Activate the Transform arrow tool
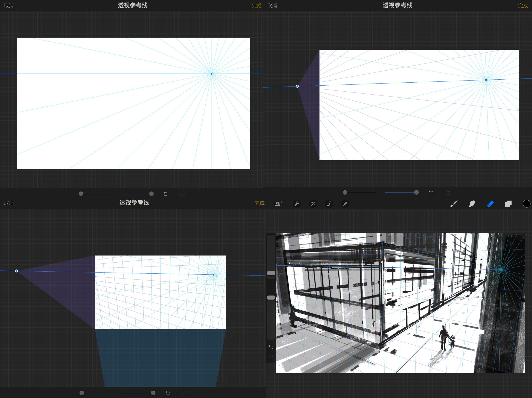Screen dimensions: 532x398 (x=345, y=204)
